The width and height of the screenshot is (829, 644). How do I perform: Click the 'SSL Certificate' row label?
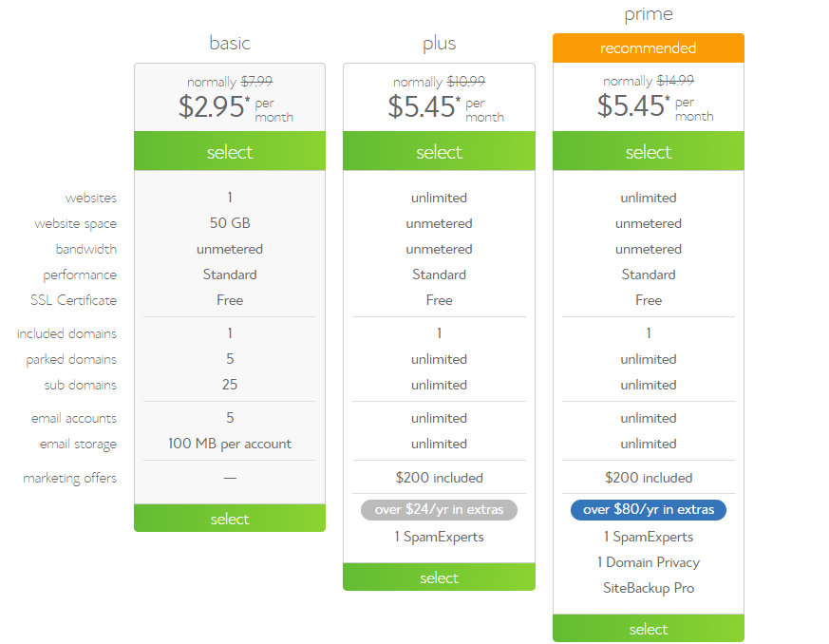(x=73, y=300)
